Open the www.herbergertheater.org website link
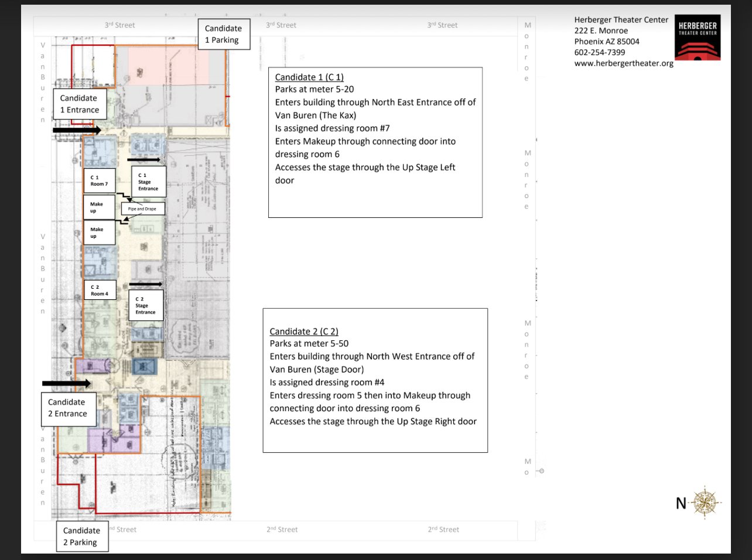This screenshot has width=752, height=560. tap(624, 63)
